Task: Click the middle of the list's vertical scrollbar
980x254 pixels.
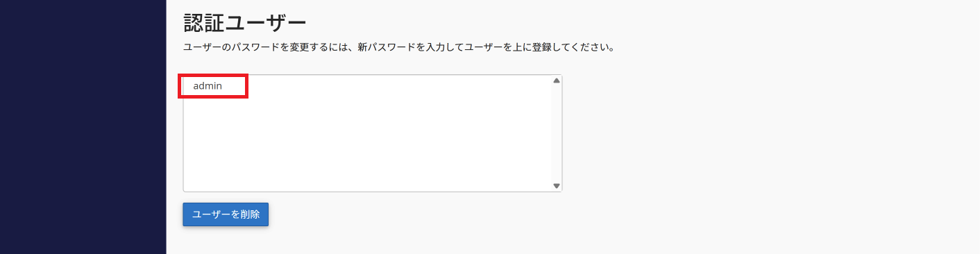Action: [557, 133]
